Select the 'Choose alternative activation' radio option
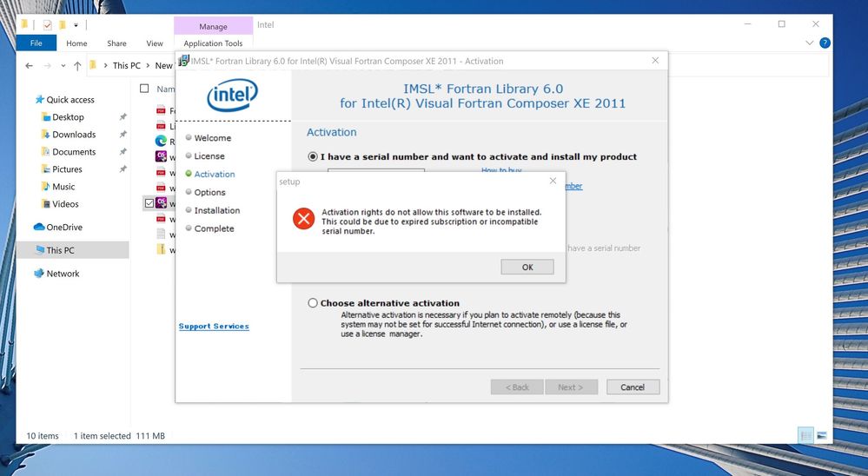868x476 pixels. point(313,303)
